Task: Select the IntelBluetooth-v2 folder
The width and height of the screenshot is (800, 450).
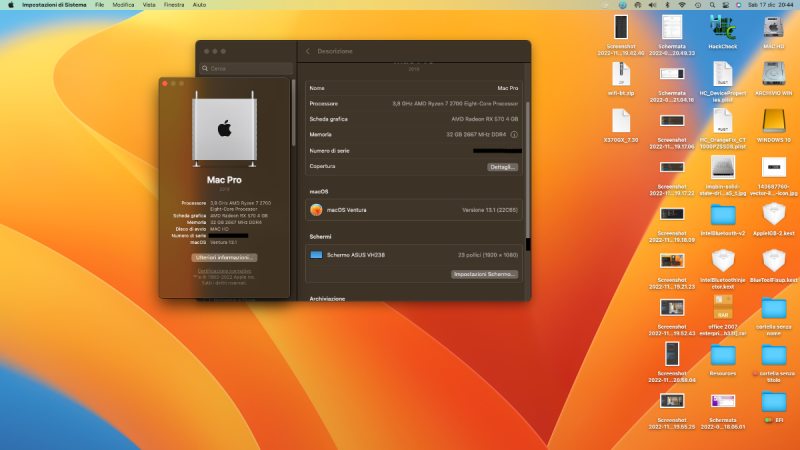Action: [x=722, y=215]
